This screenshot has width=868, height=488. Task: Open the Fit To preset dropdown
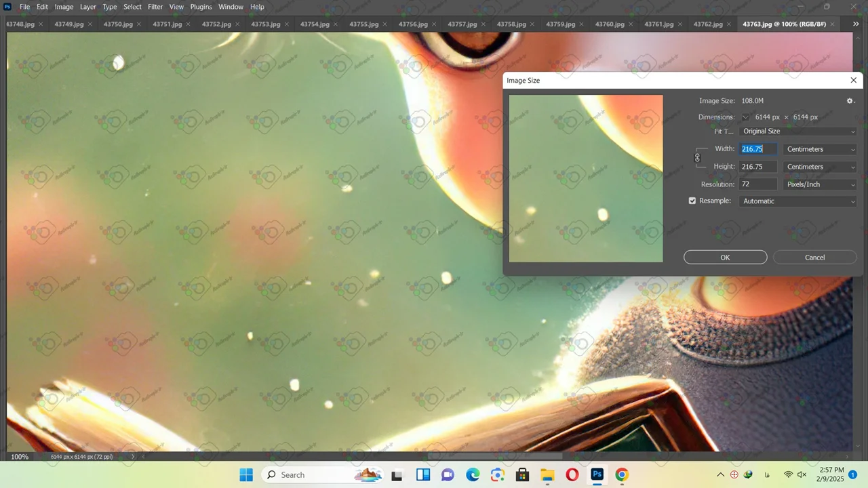(799, 131)
